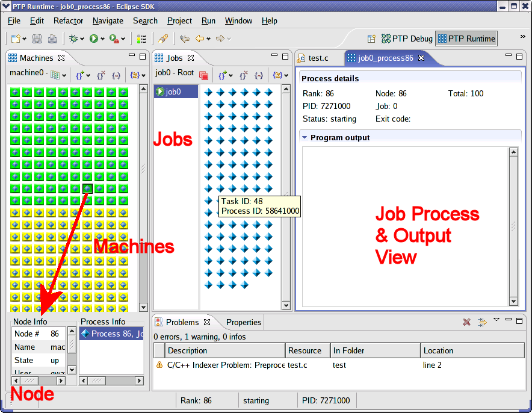532x413 pixels.
Task: Open the New wizard dropdown arrow
Action: [25, 39]
